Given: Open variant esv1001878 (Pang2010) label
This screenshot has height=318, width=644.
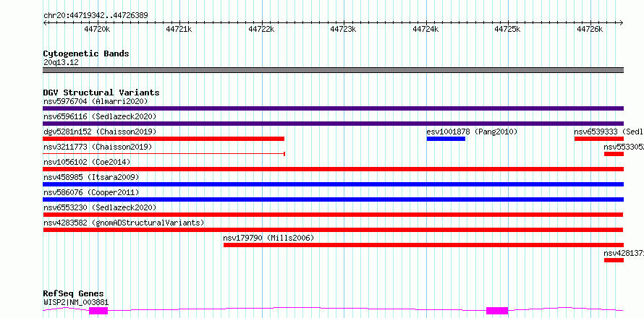Looking at the screenshot, I should (472, 132).
